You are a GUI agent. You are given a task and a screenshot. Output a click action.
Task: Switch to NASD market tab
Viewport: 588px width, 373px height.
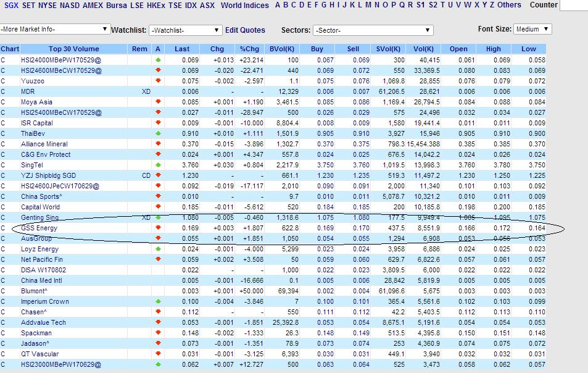tap(70, 6)
